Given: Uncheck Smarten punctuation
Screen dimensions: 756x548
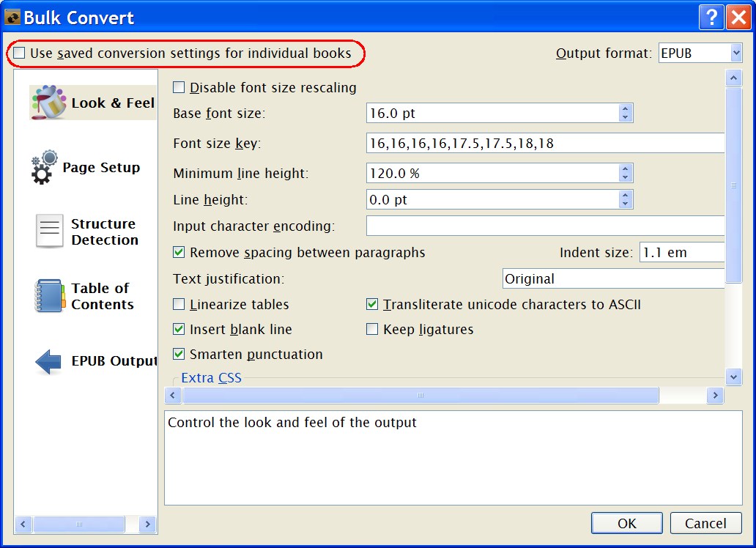Looking at the screenshot, I should (x=179, y=355).
